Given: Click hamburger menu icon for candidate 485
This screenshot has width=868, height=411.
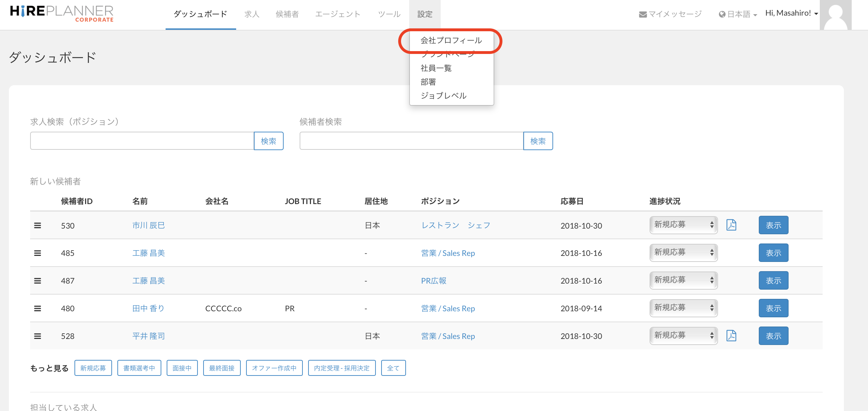Looking at the screenshot, I should coord(38,253).
